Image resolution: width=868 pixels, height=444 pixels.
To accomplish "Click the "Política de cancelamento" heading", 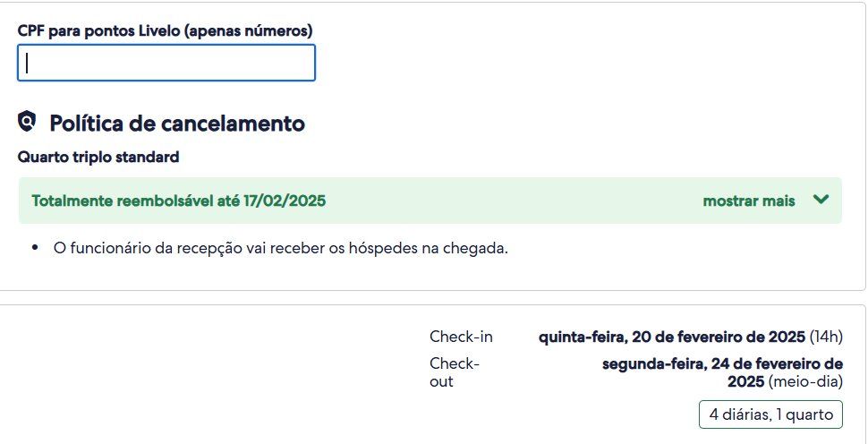I will point(177,123).
